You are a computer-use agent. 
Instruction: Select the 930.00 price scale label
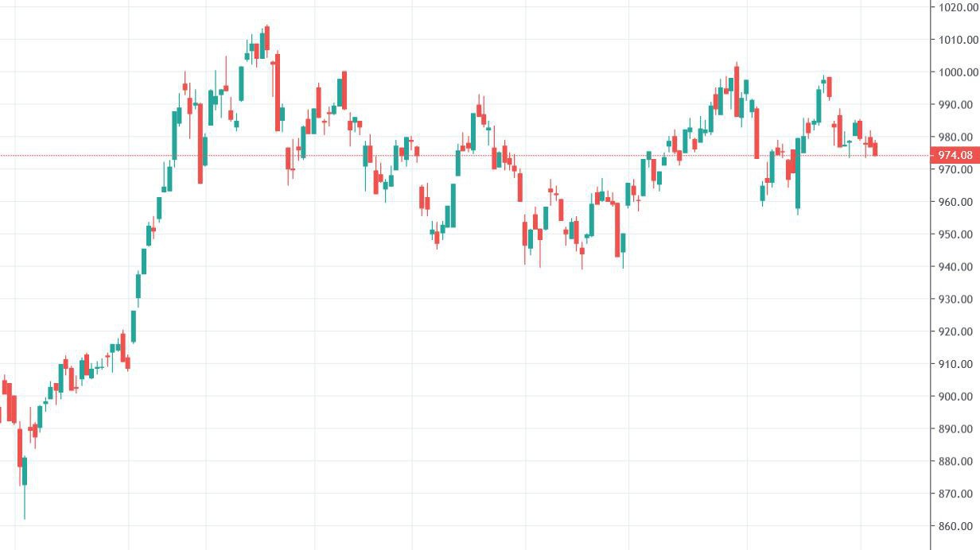[958, 300]
